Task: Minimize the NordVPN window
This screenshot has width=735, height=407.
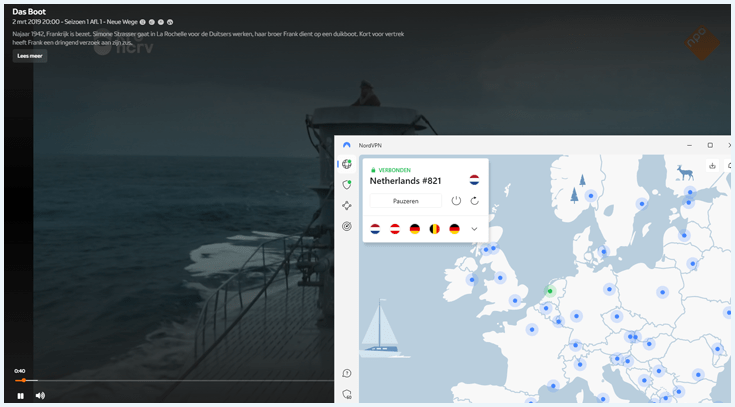Action: pos(690,145)
